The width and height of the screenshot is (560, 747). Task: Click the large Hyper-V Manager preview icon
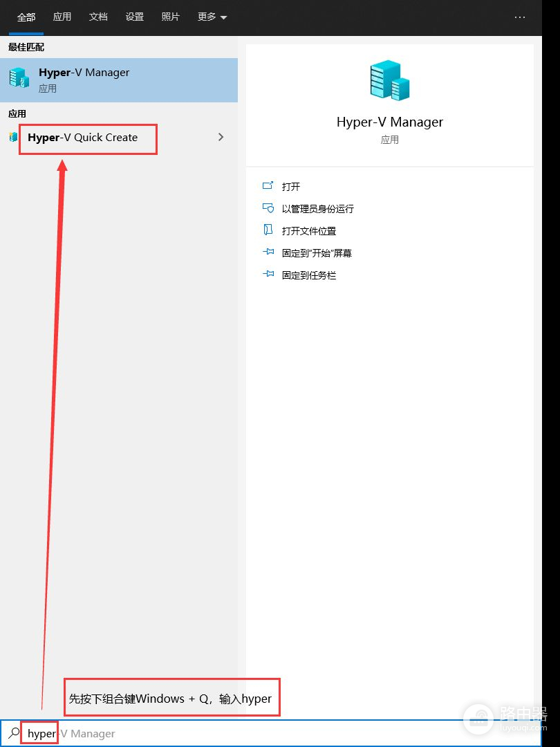coord(389,80)
